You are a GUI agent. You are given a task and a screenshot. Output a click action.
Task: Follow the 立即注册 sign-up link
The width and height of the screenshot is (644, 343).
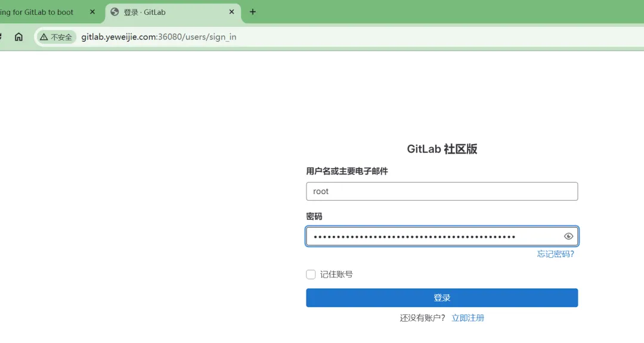(467, 318)
